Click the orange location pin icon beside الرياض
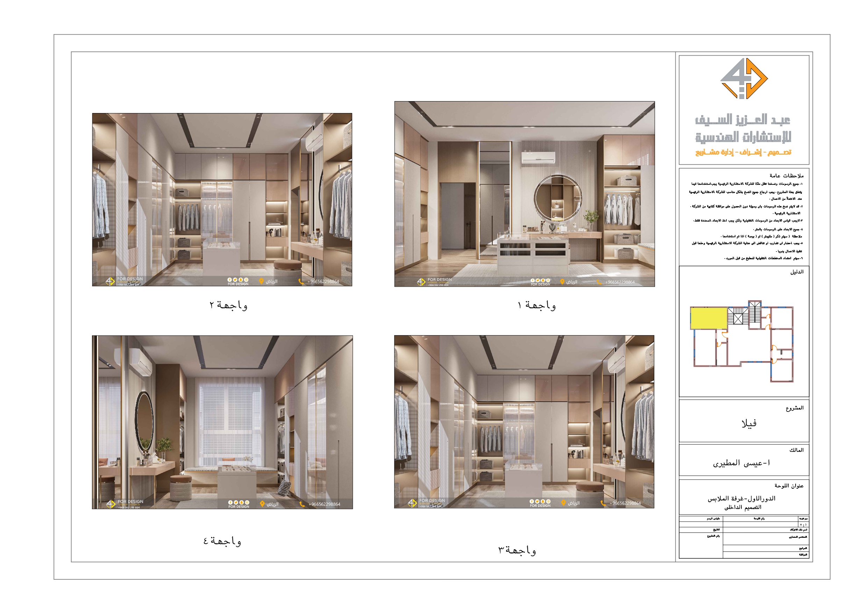 (x=562, y=282)
